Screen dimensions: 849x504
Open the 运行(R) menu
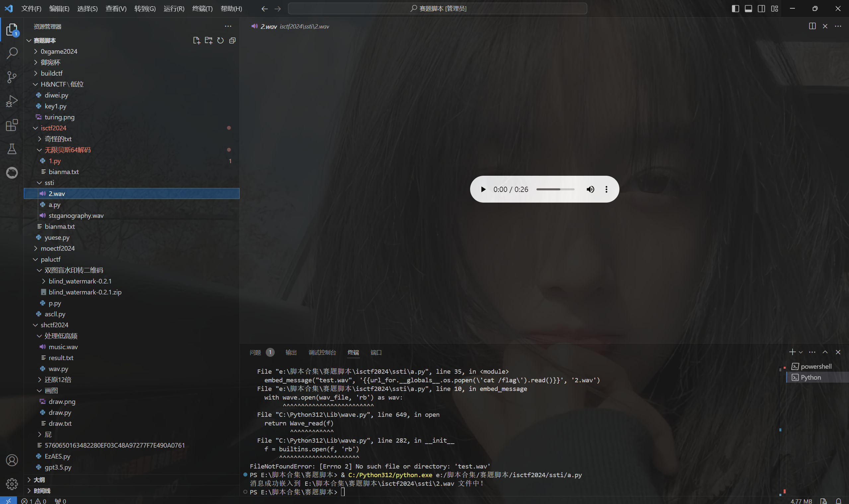point(174,9)
